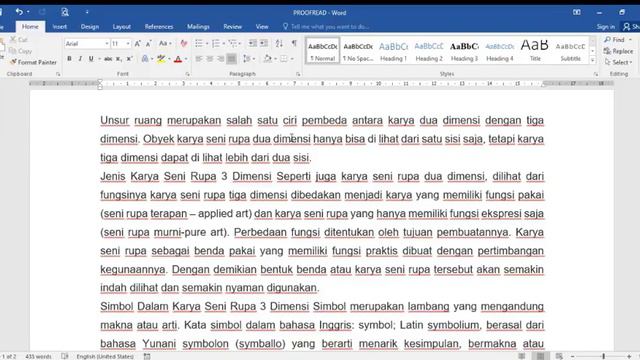Open the Design tab
This screenshot has width=640, height=360.
[x=90, y=27]
